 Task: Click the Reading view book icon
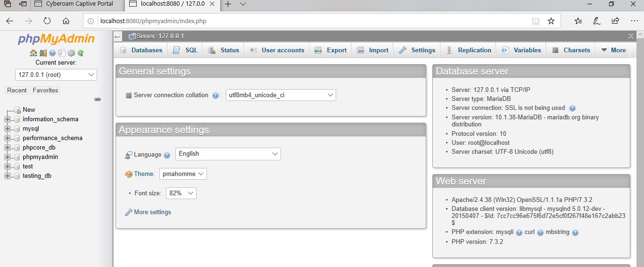tap(536, 21)
